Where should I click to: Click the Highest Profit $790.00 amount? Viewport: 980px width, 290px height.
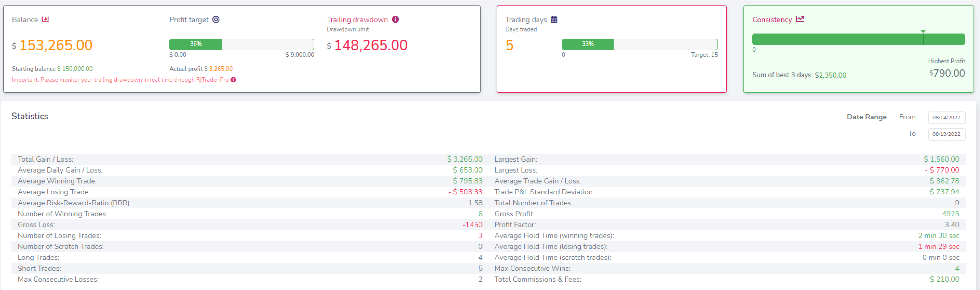(x=947, y=73)
